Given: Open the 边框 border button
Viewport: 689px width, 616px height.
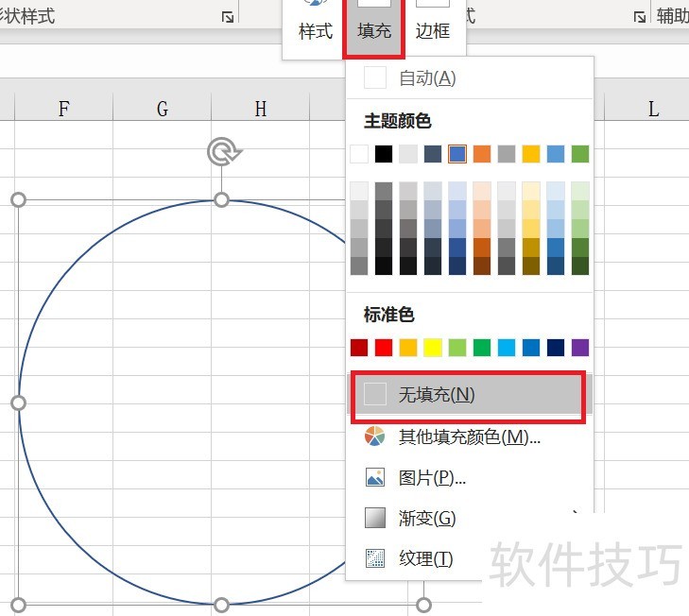Looking at the screenshot, I should (x=433, y=26).
